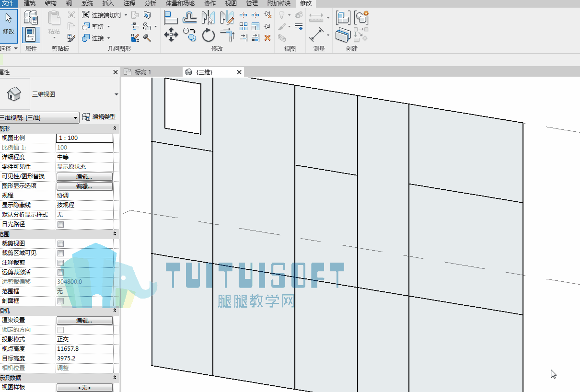Check the 剖面框 checkbox
The image size is (580, 392).
(61, 301)
